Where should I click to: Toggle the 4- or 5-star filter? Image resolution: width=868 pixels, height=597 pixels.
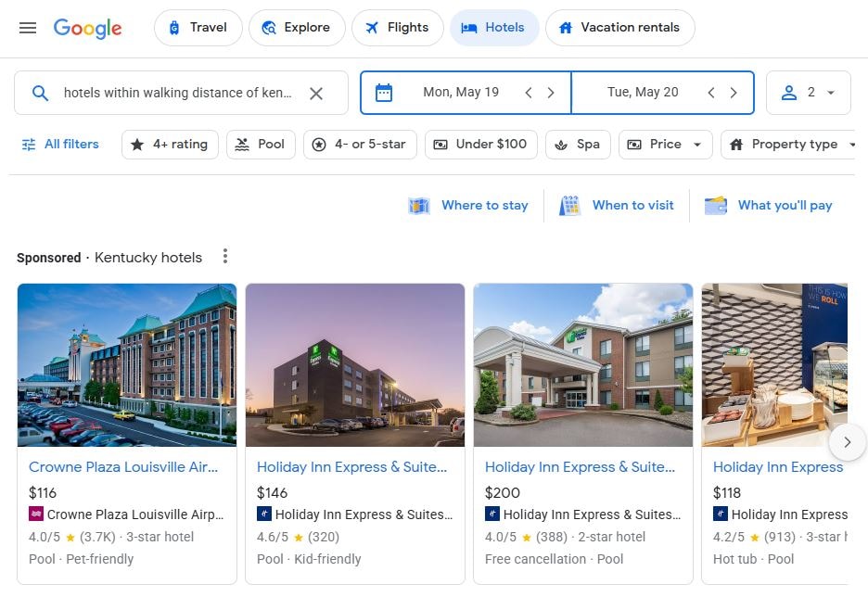tap(360, 145)
